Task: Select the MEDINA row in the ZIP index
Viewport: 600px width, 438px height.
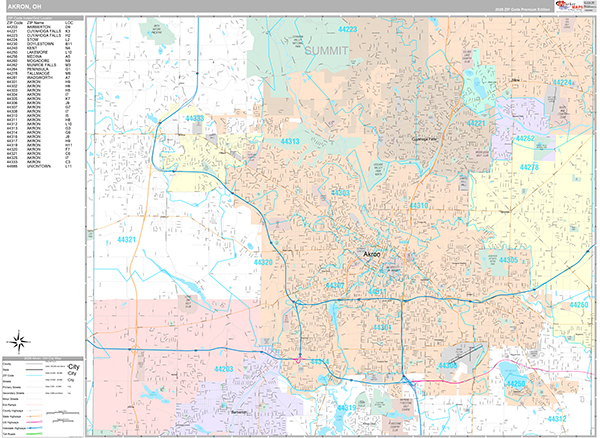Action: (x=39, y=56)
